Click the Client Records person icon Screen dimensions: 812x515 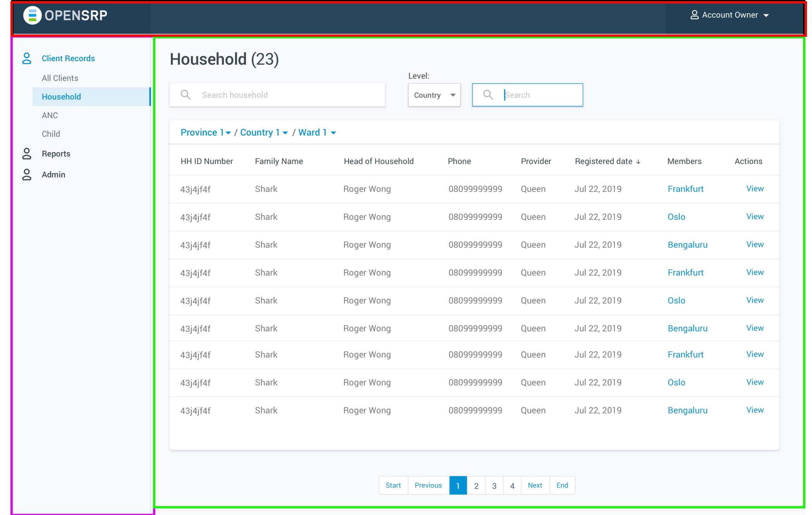[26, 58]
